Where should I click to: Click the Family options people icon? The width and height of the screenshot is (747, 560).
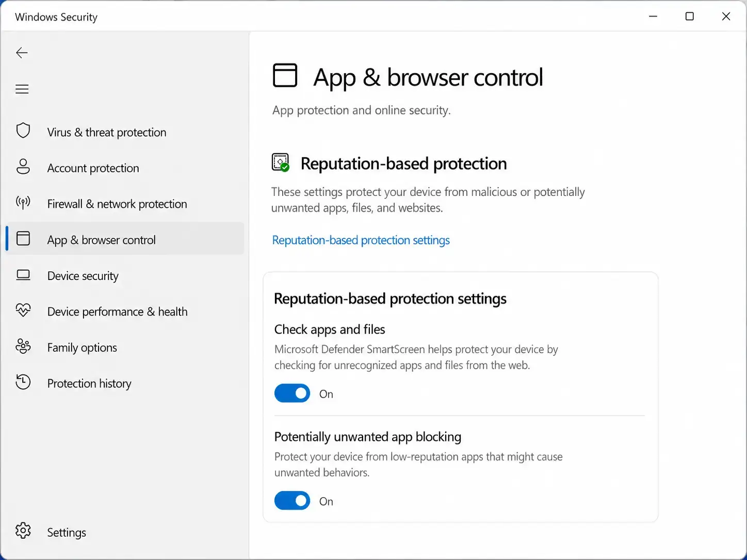point(23,346)
